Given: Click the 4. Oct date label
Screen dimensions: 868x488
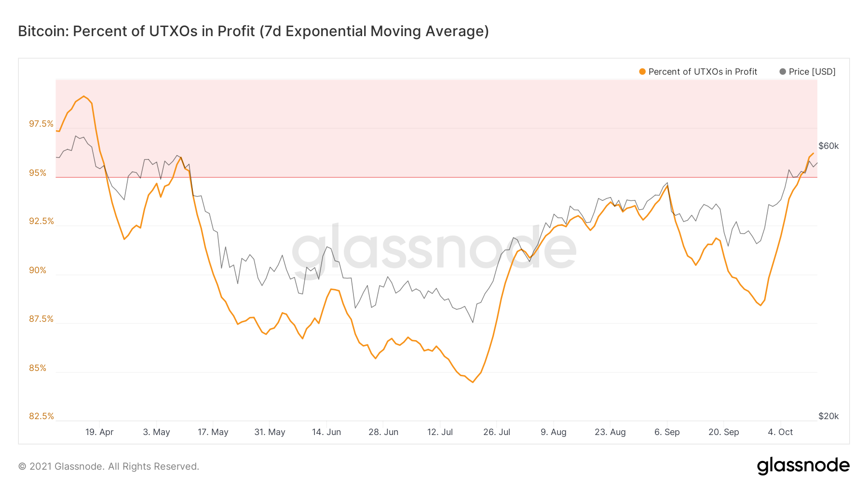Looking at the screenshot, I should (x=780, y=432).
